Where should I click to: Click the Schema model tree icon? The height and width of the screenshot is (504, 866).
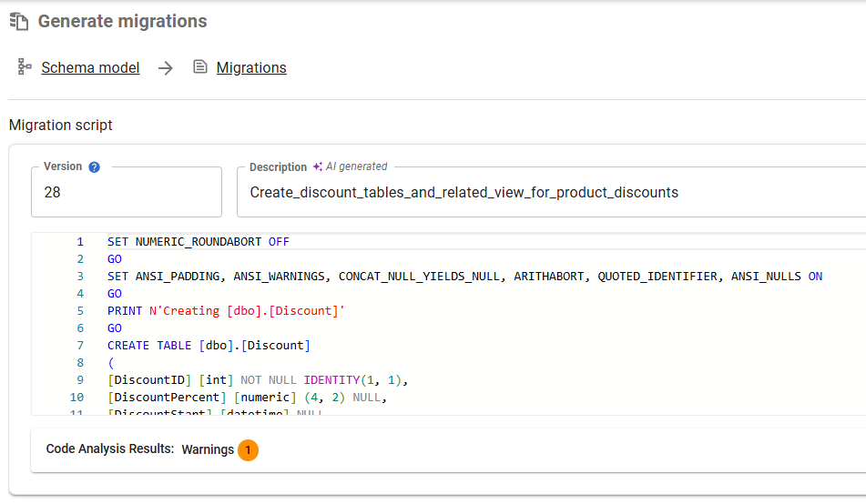pos(25,67)
